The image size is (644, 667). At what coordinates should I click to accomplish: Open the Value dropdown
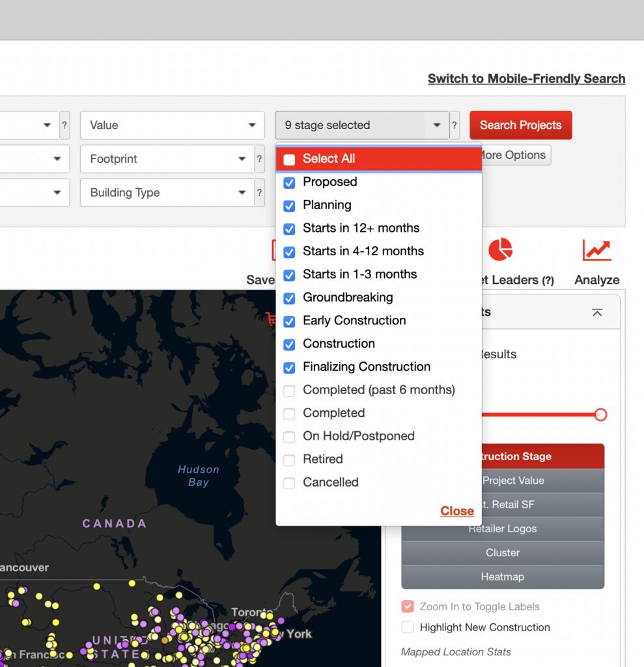pos(172,125)
